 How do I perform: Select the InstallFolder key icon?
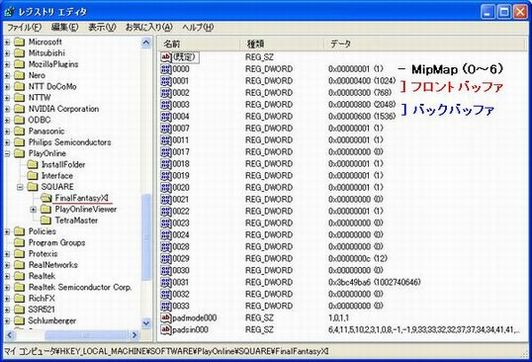[33, 165]
